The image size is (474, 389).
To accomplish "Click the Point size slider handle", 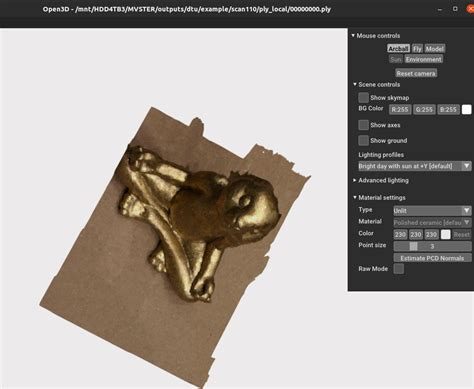I will 413,246.
